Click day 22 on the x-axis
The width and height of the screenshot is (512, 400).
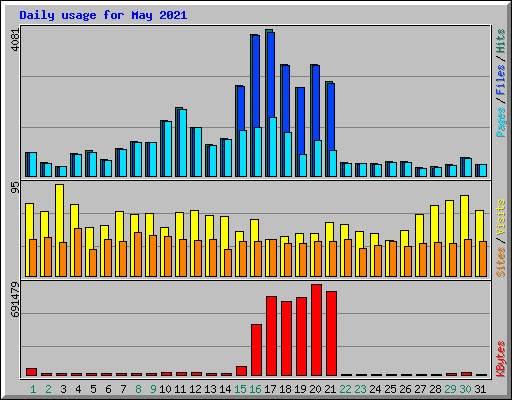pyautogui.click(x=345, y=389)
